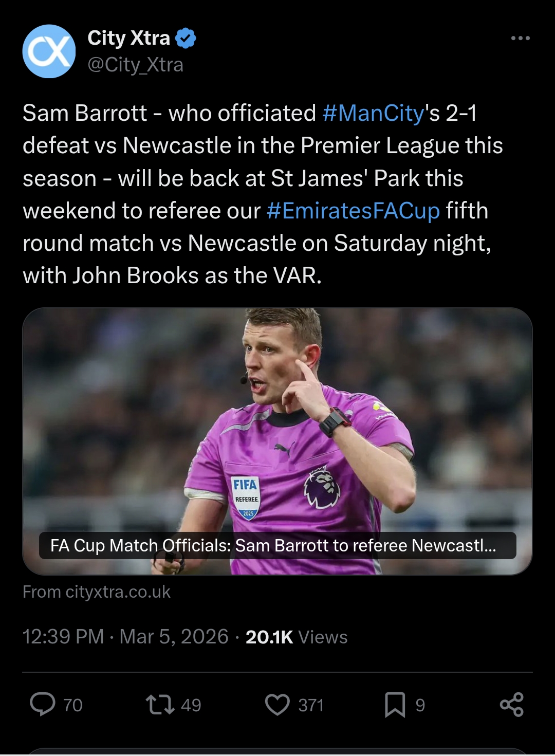Tap the share icon
Image resolution: width=555 pixels, height=756 pixels.
tap(512, 705)
